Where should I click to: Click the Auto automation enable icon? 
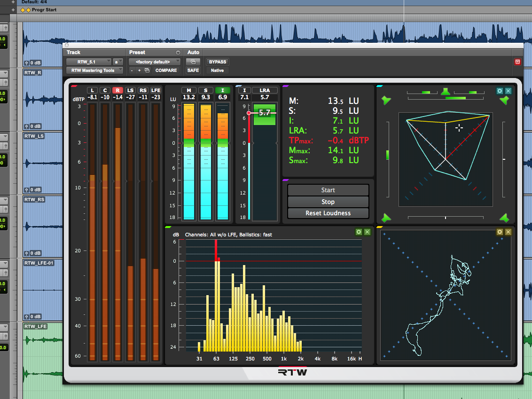(193, 62)
